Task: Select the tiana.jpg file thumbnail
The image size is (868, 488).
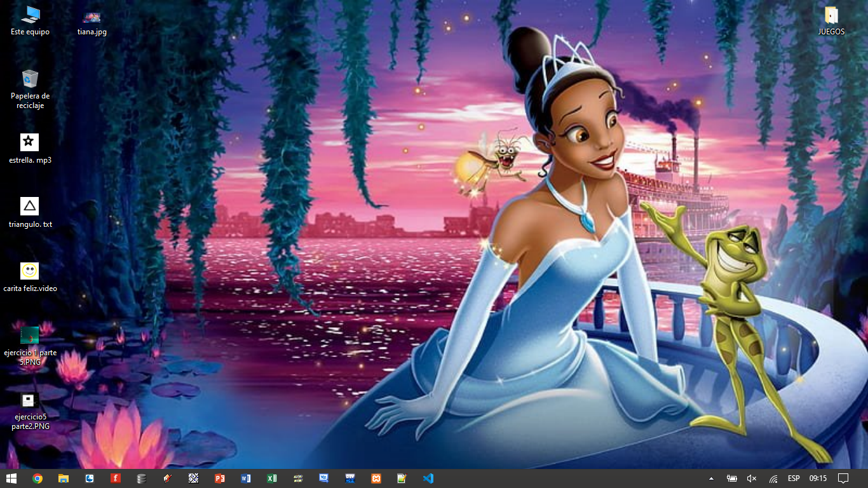Action: click(92, 20)
